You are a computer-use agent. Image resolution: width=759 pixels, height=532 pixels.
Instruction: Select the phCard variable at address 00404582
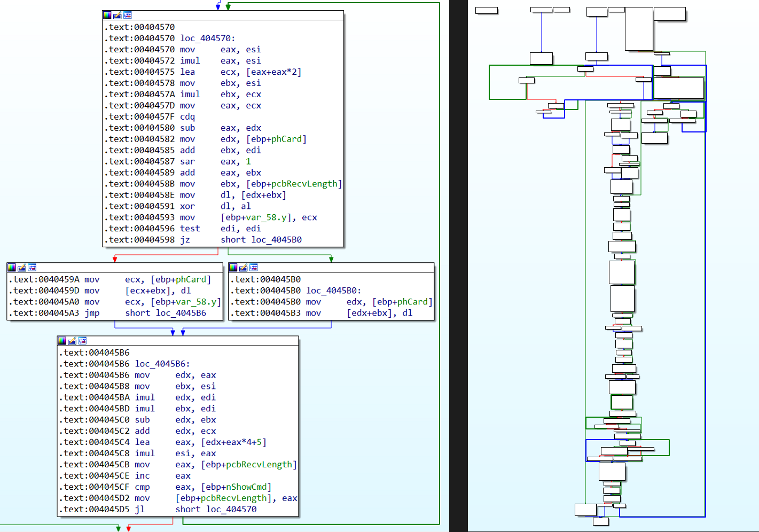click(x=286, y=139)
